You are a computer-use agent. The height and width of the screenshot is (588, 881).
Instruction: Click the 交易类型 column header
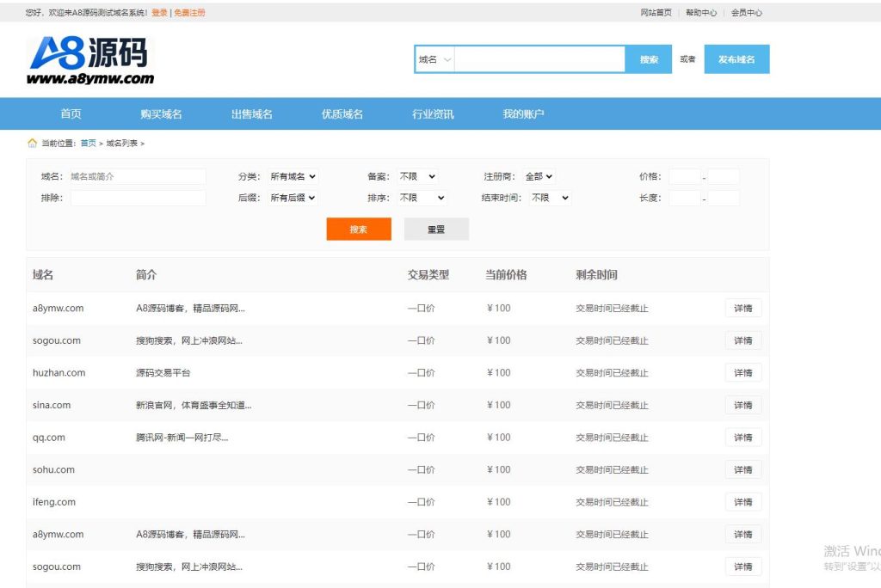click(x=428, y=274)
